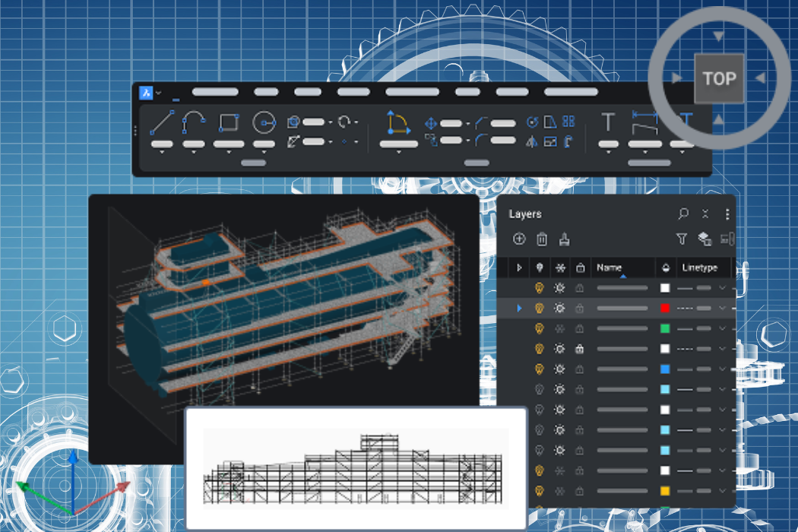Viewport: 798px width, 532px height.
Task: Open Layers panel three-dot options menu
Action: (727, 214)
